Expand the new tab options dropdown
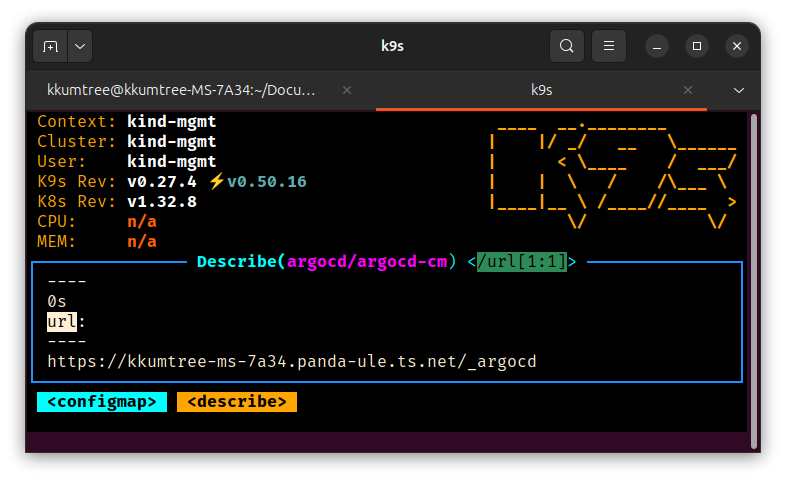The width and height of the screenshot is (786, 481). click(80, 47)
